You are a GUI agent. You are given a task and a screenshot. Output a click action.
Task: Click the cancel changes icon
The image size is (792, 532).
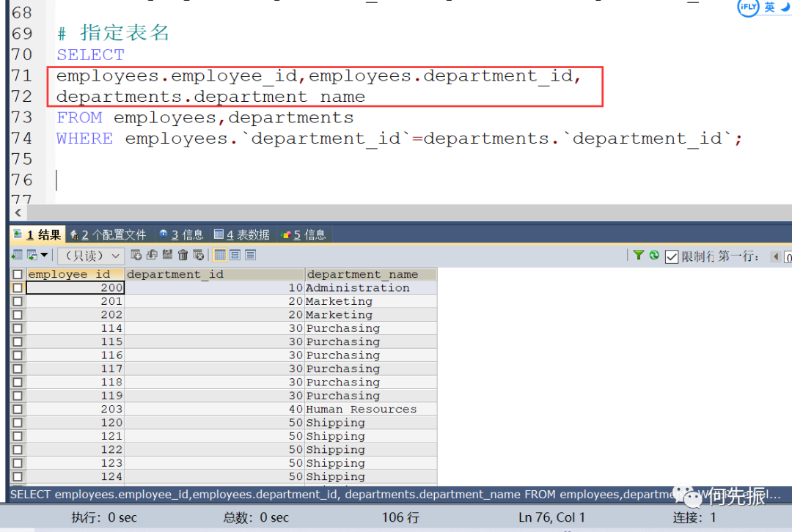(199, 255)
